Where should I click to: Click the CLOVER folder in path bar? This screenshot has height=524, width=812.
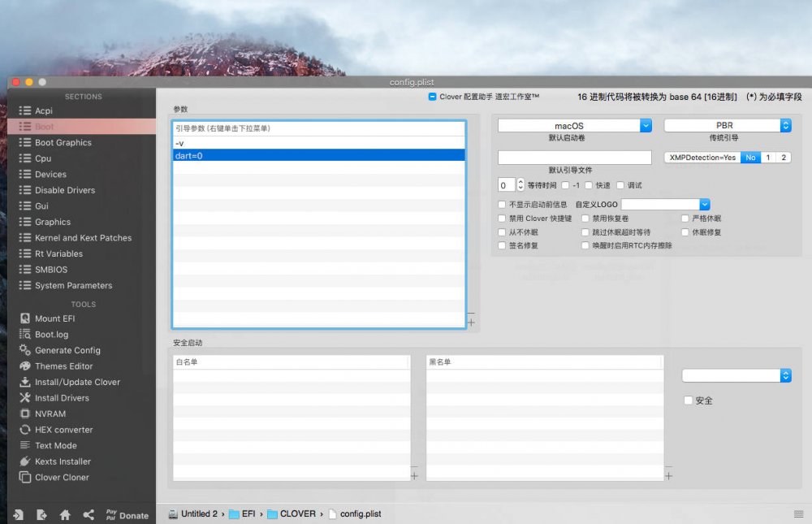coord(291,513)
